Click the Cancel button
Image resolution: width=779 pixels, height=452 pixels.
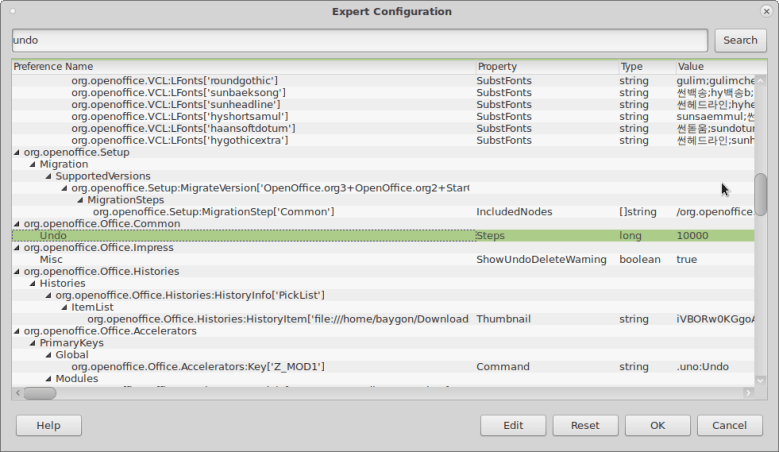(730, 425)
